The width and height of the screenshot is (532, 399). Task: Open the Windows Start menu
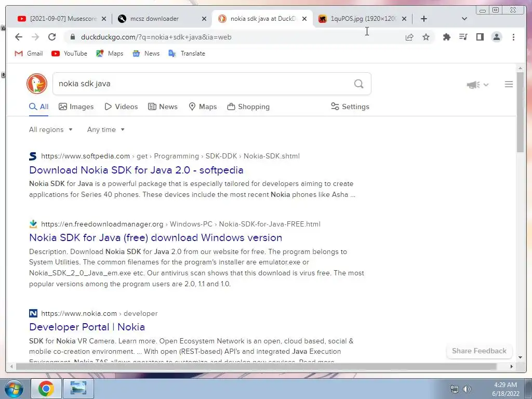click(14, 389)
